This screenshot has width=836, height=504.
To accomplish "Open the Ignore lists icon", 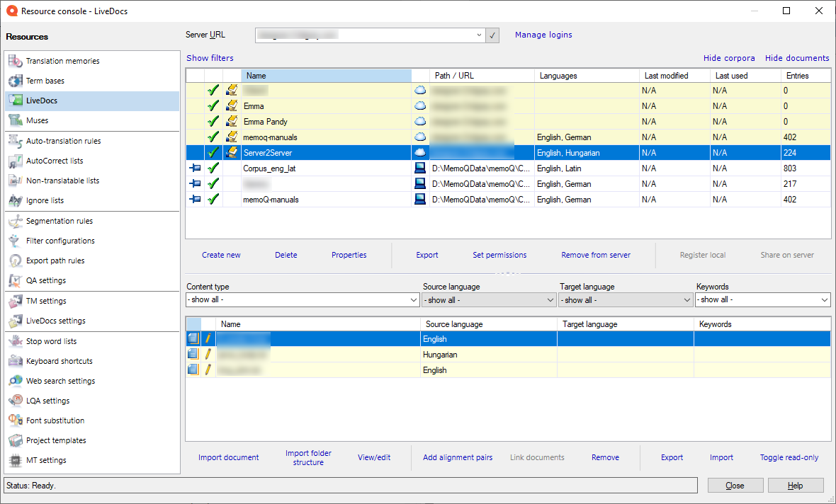I will point(16,201).
